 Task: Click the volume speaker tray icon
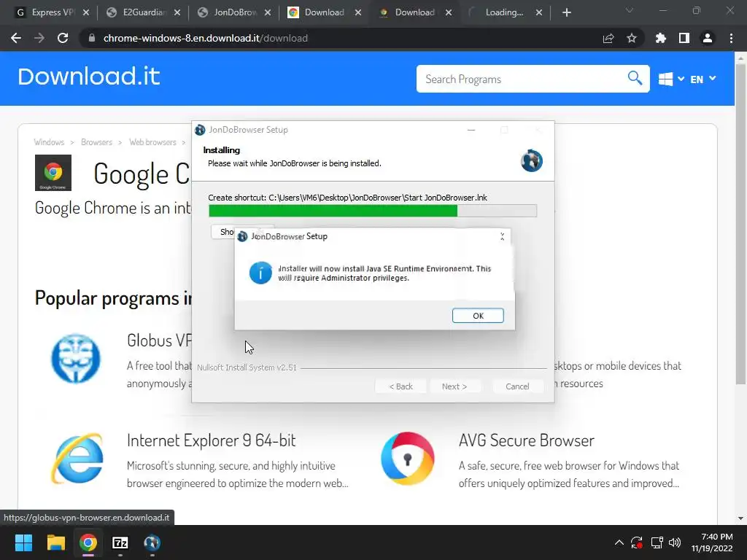tap(675, 542)
